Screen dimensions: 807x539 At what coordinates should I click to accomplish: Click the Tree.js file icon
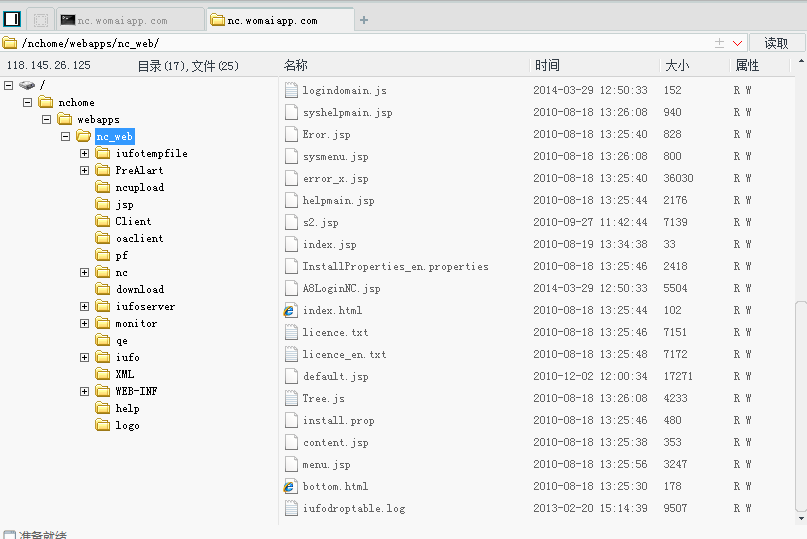click(x=291, y=398)
